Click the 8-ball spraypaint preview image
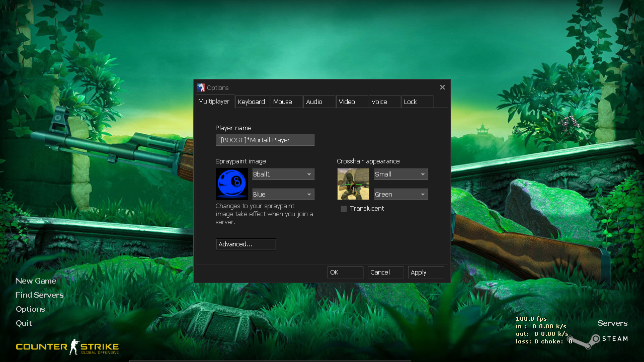 click(x=231, y=184)
